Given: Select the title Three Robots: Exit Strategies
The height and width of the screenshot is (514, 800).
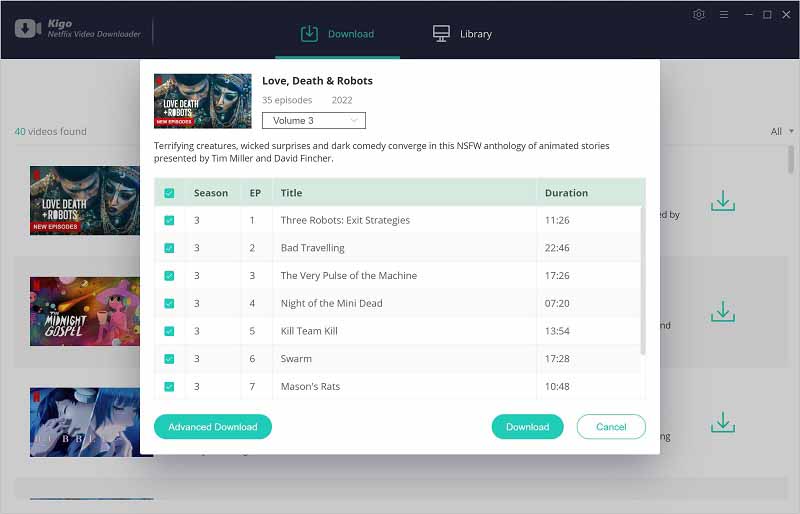Looking at the screenshot, I should coord(345,221).
